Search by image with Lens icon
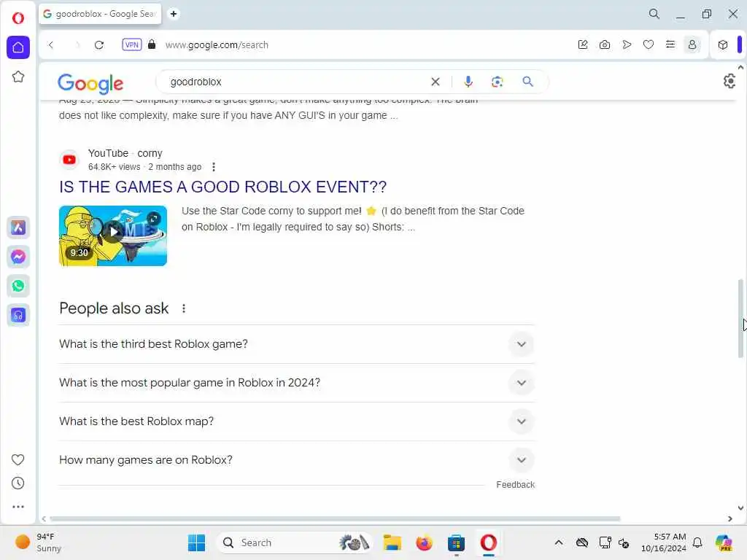Image resolution: width=747 pixels, height=560 pixels. point(498,82)
